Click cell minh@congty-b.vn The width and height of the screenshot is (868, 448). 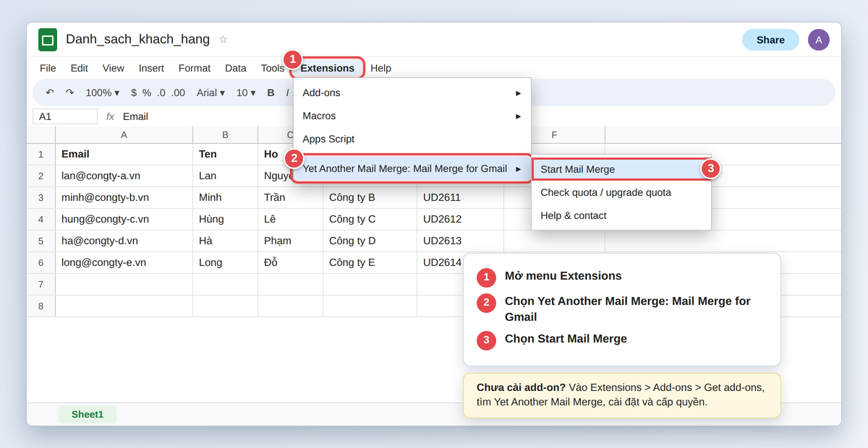pyautogui.click(x=124, y=197)
